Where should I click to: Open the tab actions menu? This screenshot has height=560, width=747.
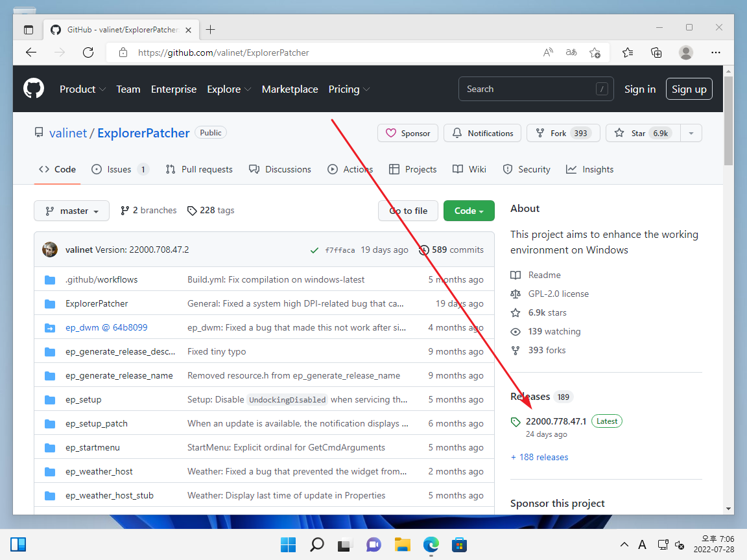(x=29, y=30)
